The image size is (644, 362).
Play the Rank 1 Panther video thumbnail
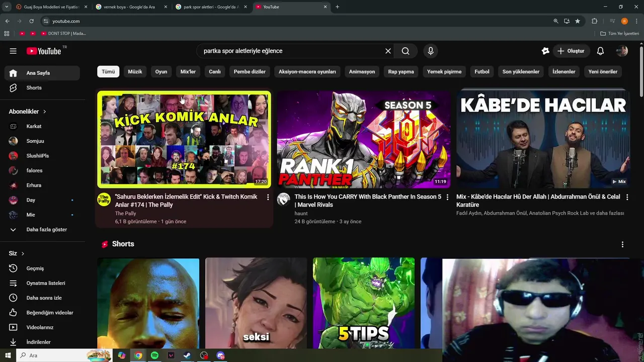(363, 139)
